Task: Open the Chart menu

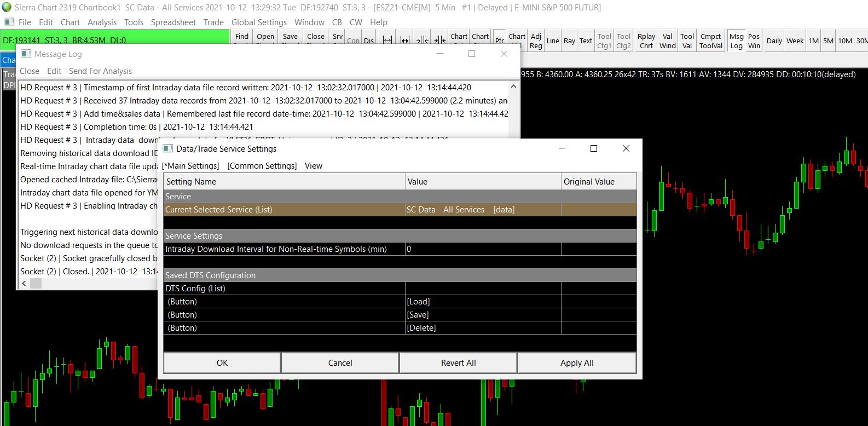Action: click(x=70, y=22)
